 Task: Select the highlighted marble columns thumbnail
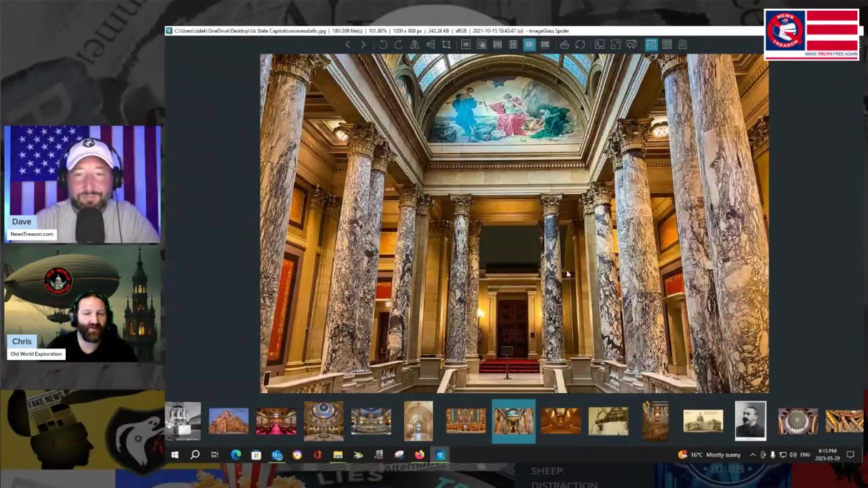coord(513,421)
